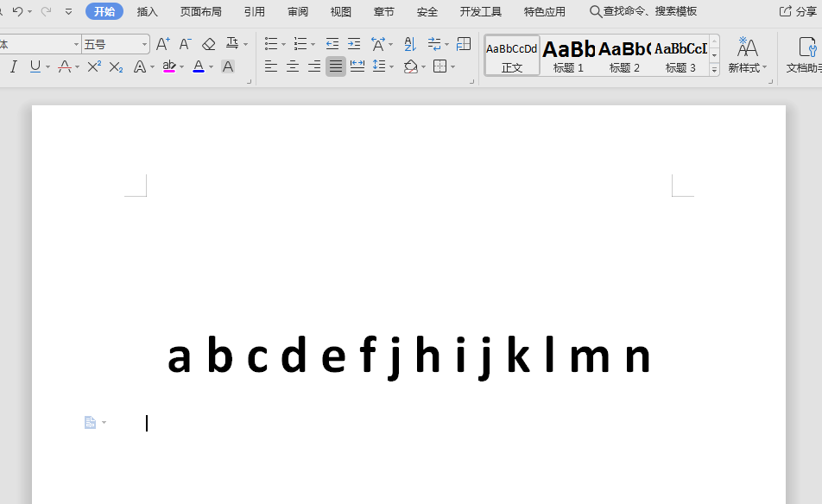822x504 pixels.
Task: Click the 分享 share button
Action: pyautogui.click(x=799, y=11)
